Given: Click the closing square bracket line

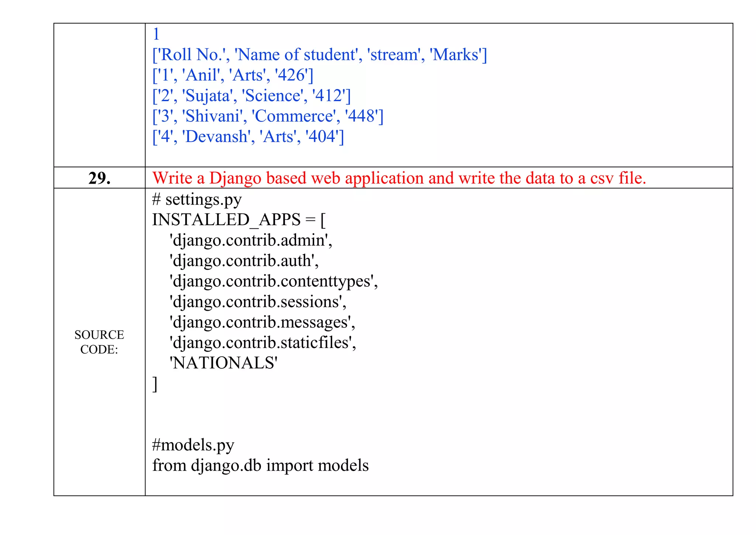Looking at the screenshot, I should [155, 384].
